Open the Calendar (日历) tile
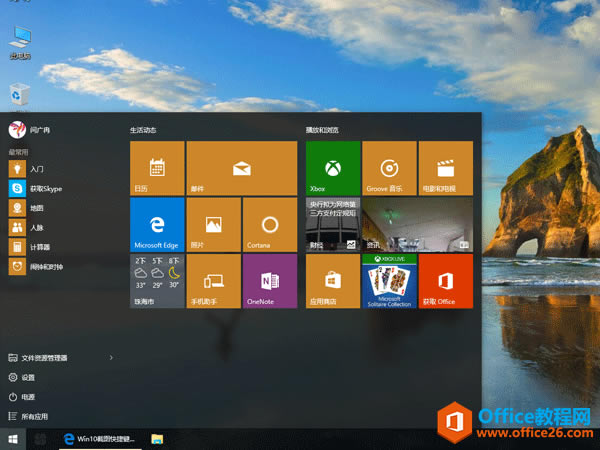Viewport: 600px width, 450px height. (x=157, y=168)
